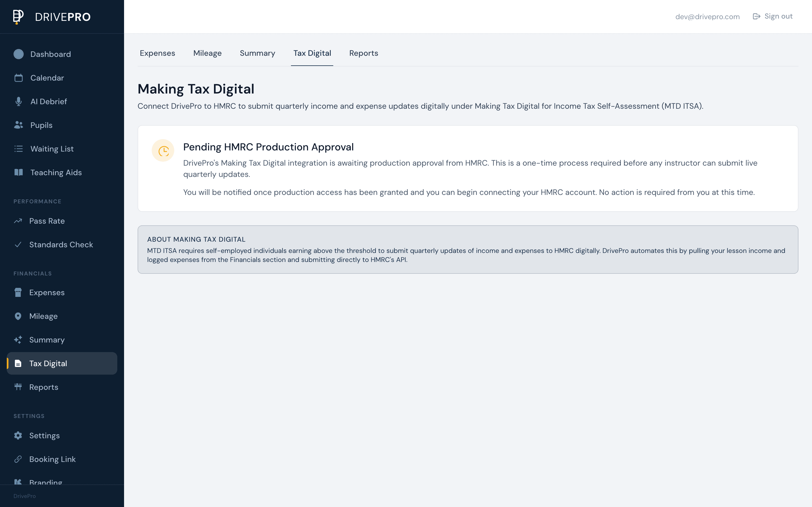Screen dimensions: 812x507
Task: Select the Dashboard icon in the sidebar
Action: click(19, 54)
